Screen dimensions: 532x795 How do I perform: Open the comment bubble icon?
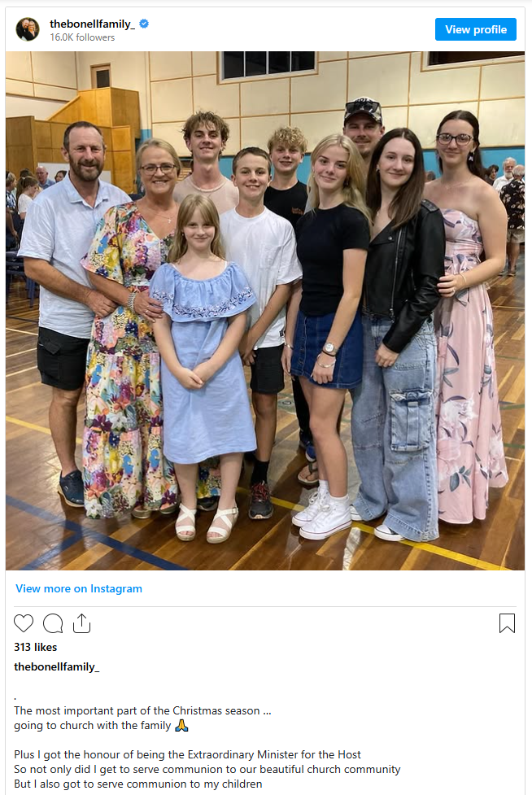click(53, 623)
